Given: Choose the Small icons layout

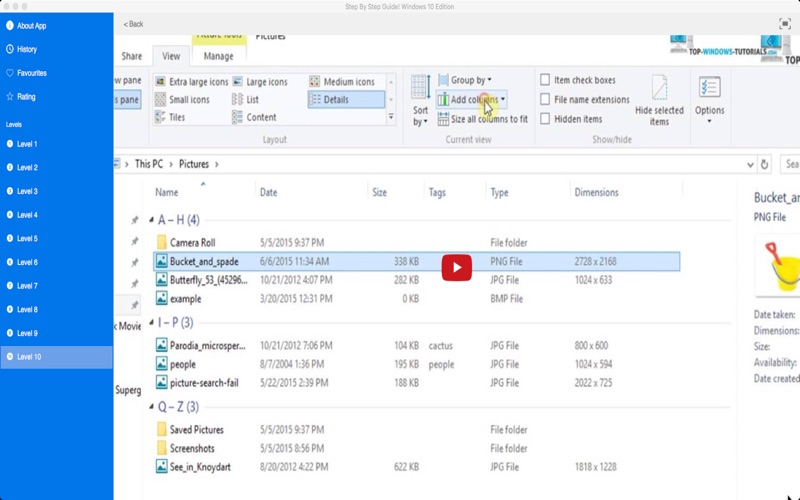Looking at the screenshot, I should tap(182, 99).
